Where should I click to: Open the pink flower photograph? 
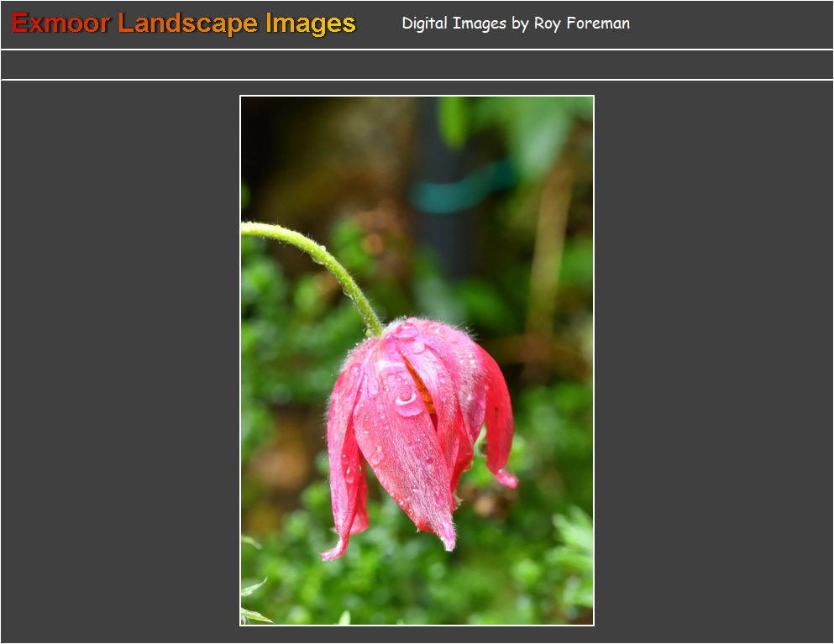pos(417,361)
